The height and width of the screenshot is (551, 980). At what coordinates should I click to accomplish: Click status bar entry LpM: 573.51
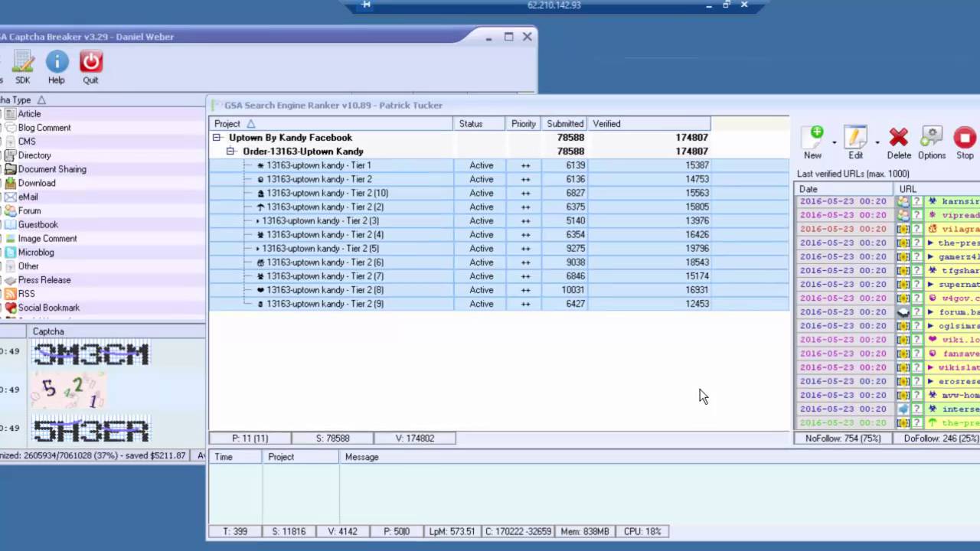pos(452,531)
